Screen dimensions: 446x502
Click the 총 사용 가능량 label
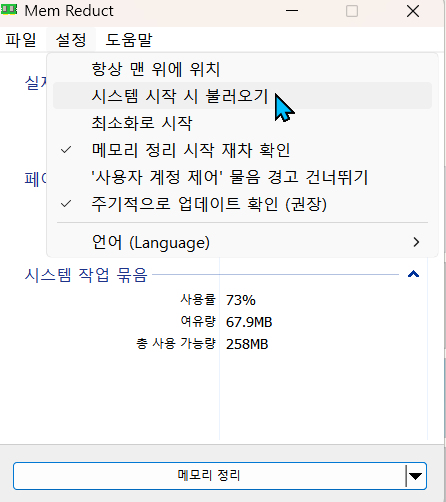tap(176, 343)
